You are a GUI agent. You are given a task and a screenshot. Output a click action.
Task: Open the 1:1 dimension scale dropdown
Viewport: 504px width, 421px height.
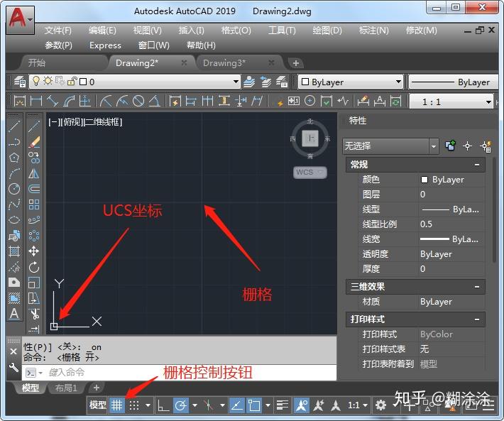point(488,102)
